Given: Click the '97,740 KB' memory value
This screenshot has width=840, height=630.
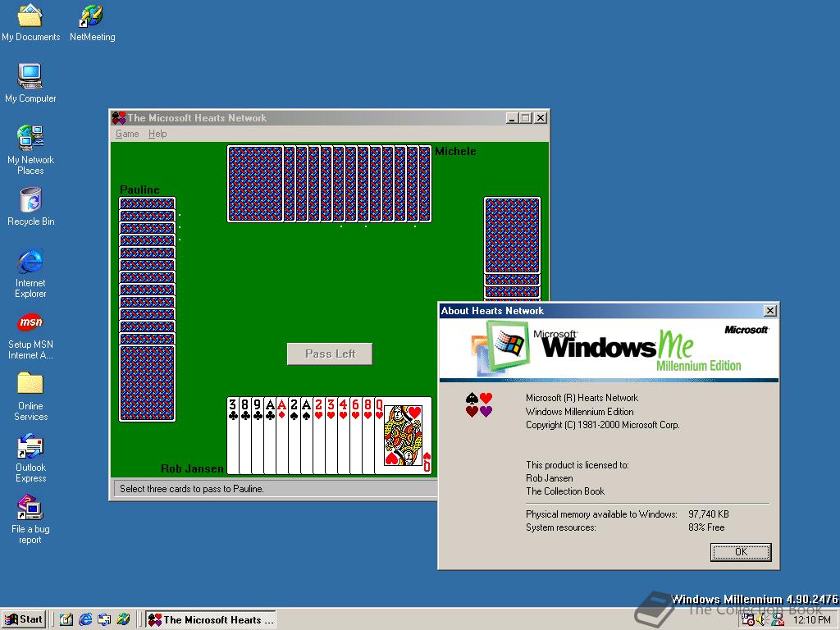Looking at the screenshot, I should pyautogui.click(x=708, y=514).
